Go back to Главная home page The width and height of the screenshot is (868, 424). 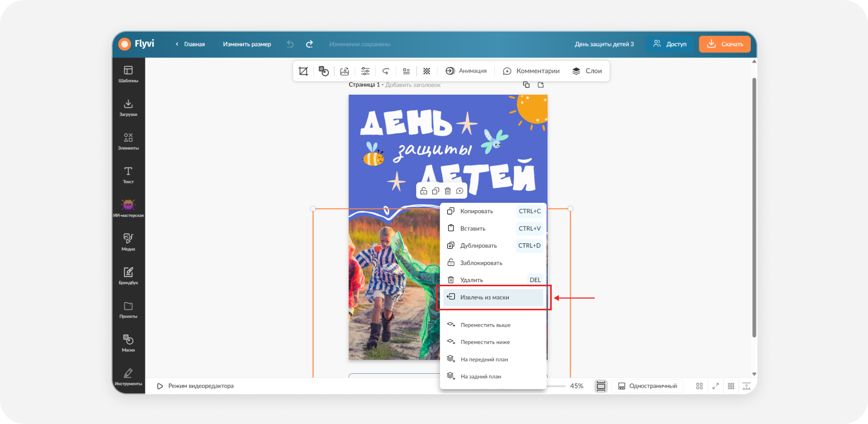point(190,44)
